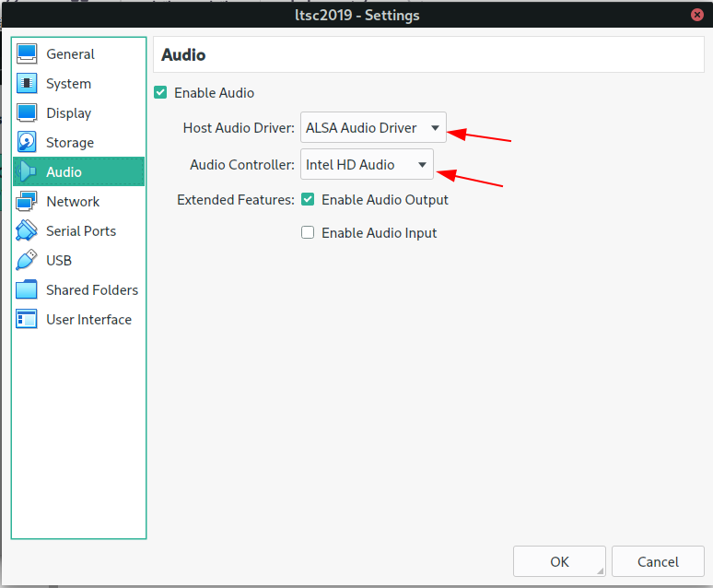Click the Display screen icon

[27, 112]
